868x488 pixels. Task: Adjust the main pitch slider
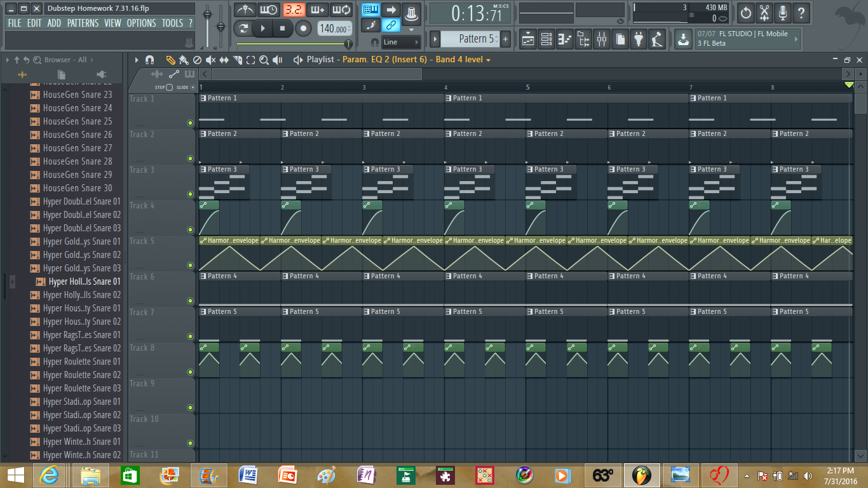221,25
